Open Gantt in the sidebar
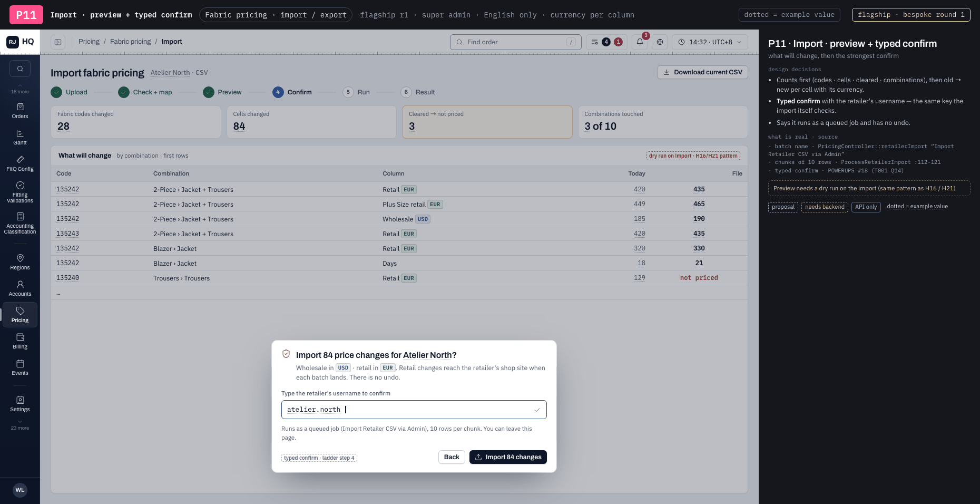The height and width of the screenshot is (504, 980). pos(20,137)
